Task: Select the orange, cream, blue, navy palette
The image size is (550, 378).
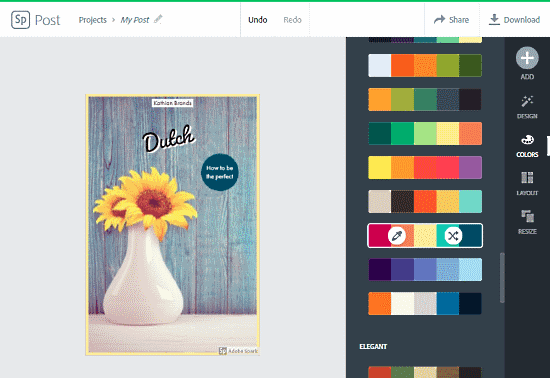Action: coord(425,304)
